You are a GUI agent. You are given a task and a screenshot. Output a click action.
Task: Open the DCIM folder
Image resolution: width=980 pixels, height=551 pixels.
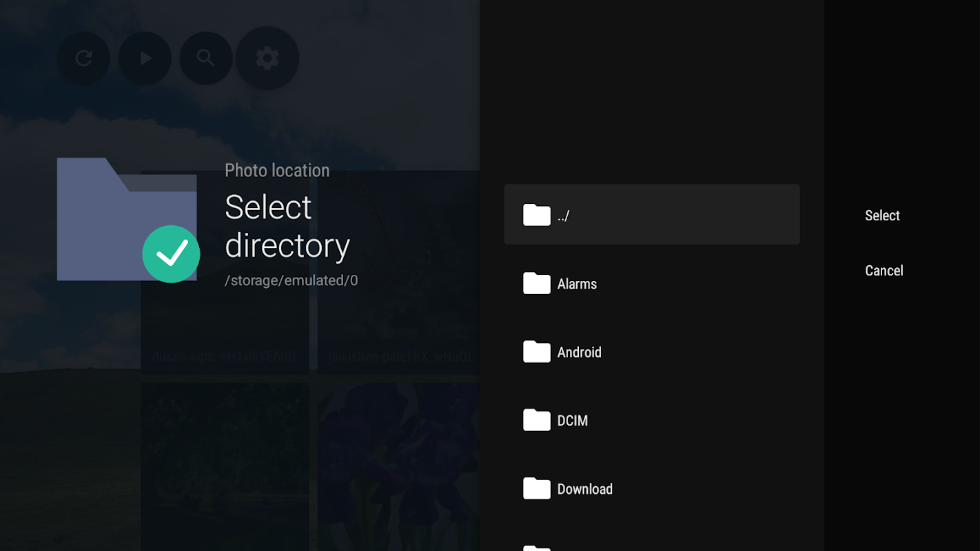pos(652,420)
